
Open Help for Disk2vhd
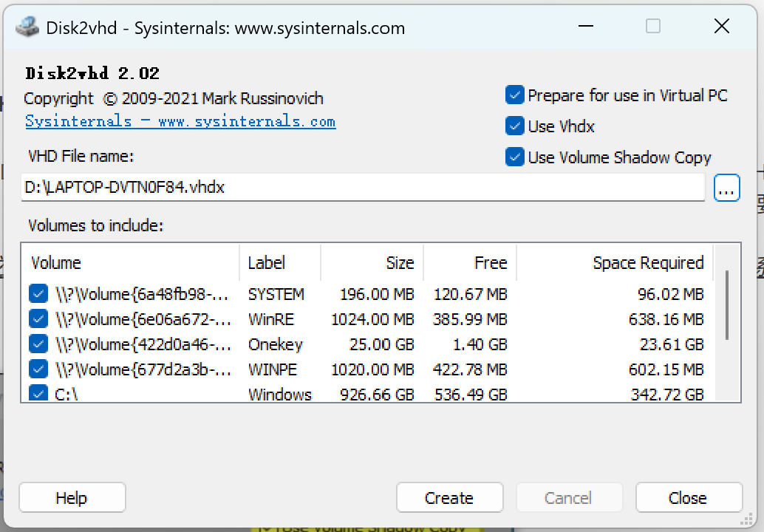[x=72, y=497]
